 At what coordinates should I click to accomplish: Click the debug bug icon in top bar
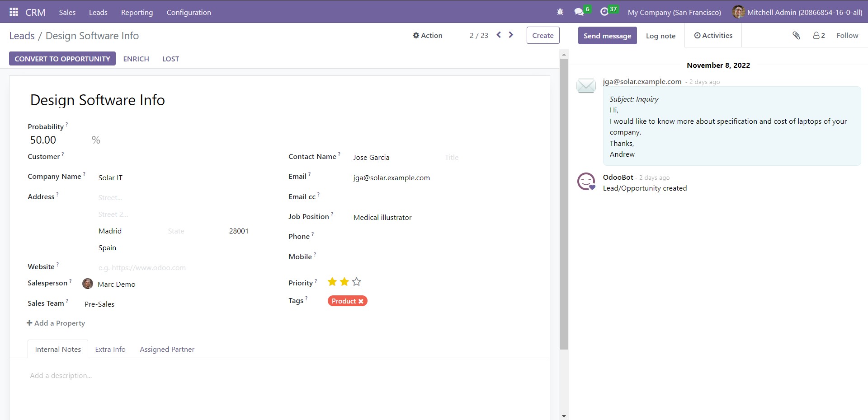(560, 12)
